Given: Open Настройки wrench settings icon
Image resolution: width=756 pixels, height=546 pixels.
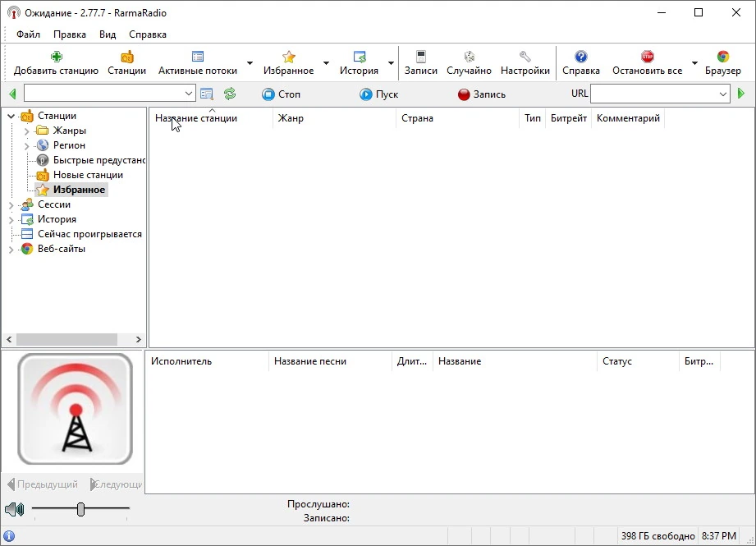Looking at the screenshot, I should point(525,57).
